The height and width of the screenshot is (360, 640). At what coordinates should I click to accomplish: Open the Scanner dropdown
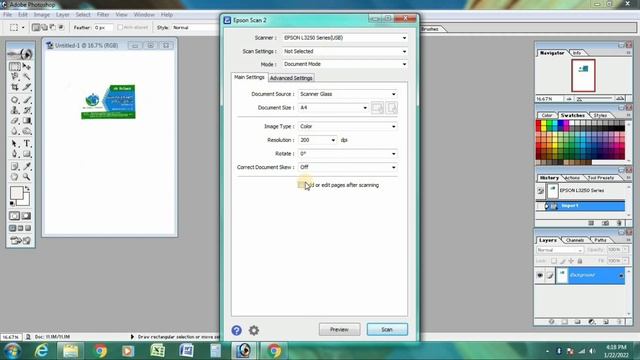(x=345, y=38)
